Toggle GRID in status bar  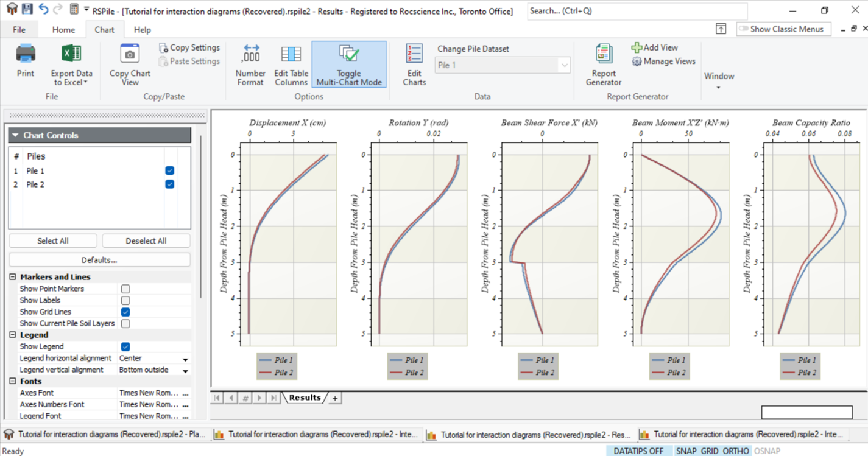coord(710,451)
